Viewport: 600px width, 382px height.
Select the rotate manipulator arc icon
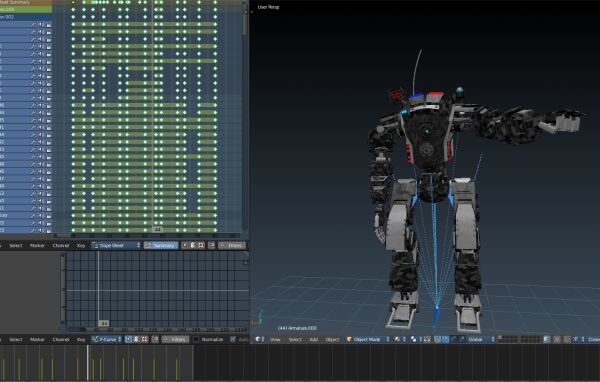point(453,340)
